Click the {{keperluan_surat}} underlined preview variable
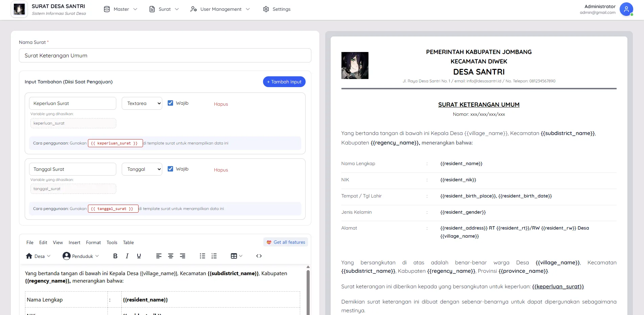Viewport: 644px width, 315px height. coord(558,287)
